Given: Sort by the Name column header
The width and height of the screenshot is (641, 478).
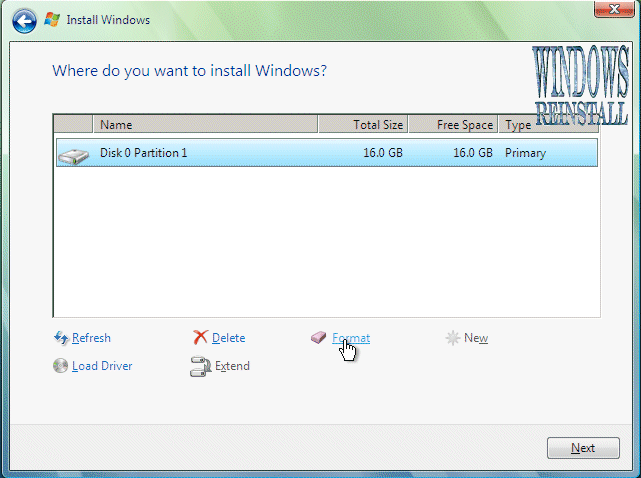Looking at the screenshot, I should (x=205, y=125).
